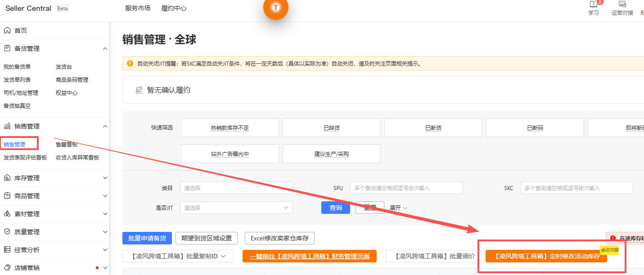The image size is (644, 275).
Task: Filter by 已缺货
Action: tap(332, 128)
